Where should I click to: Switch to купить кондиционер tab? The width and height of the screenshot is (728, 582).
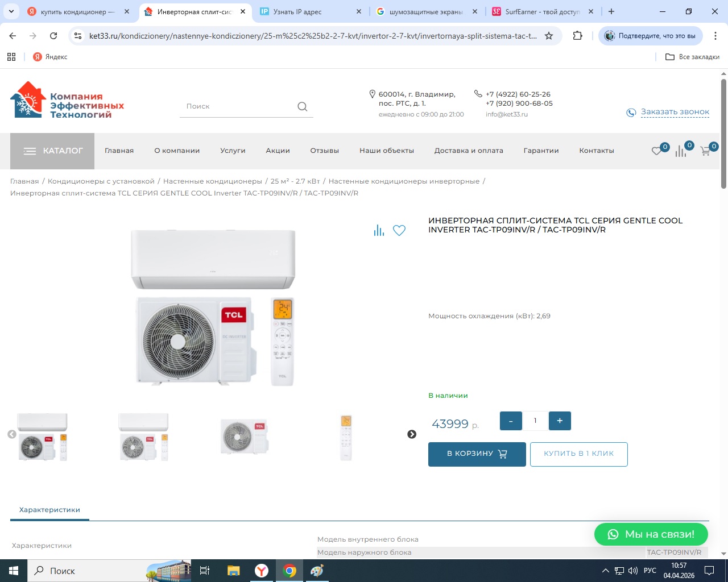pyautogui.click(x=78, y=11)
